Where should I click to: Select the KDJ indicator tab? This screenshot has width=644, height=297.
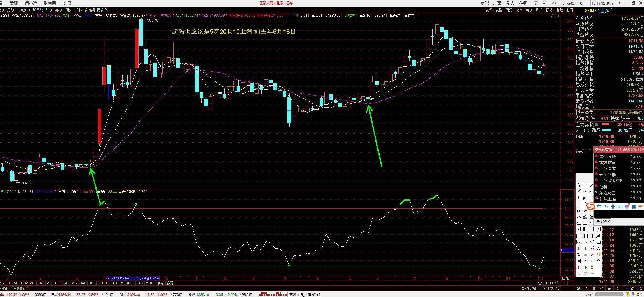pyautogui.click(x=92, y=283)
